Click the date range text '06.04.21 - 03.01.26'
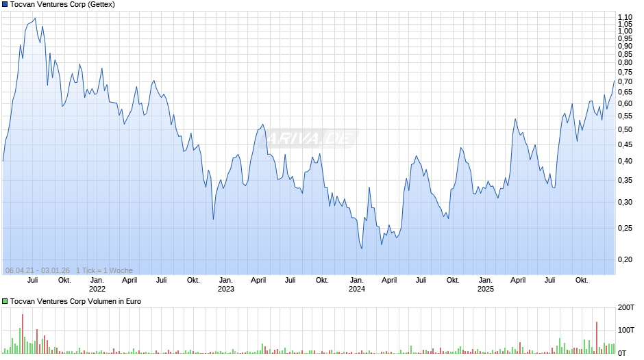The height and width of the screenshot is (360, 644). click(38, 270)
